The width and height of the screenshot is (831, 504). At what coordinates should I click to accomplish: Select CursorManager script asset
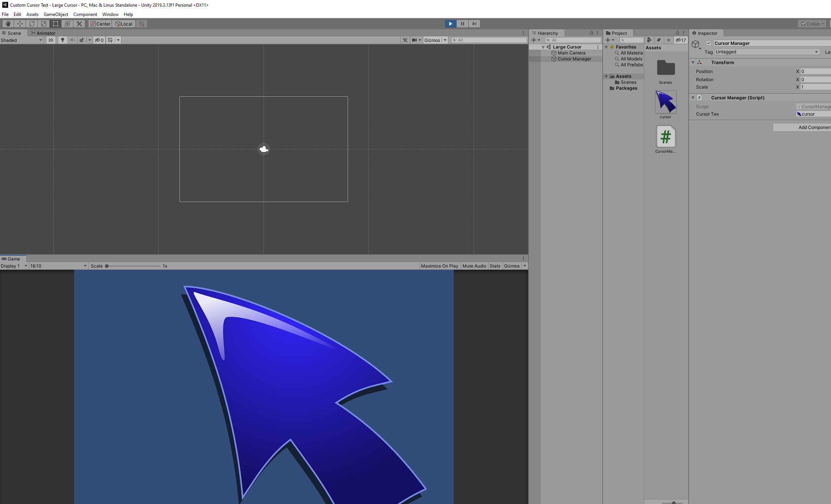pyautogui.click(x=666, y=137)
